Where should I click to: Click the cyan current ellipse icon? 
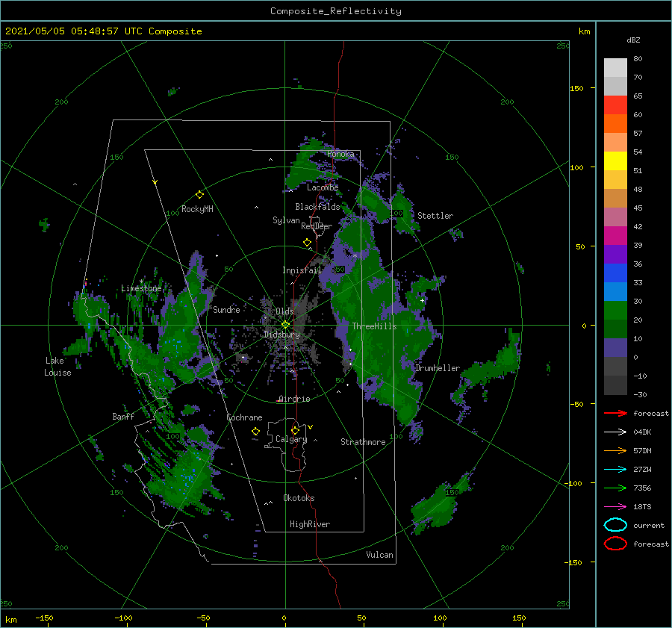pos(615,525)
